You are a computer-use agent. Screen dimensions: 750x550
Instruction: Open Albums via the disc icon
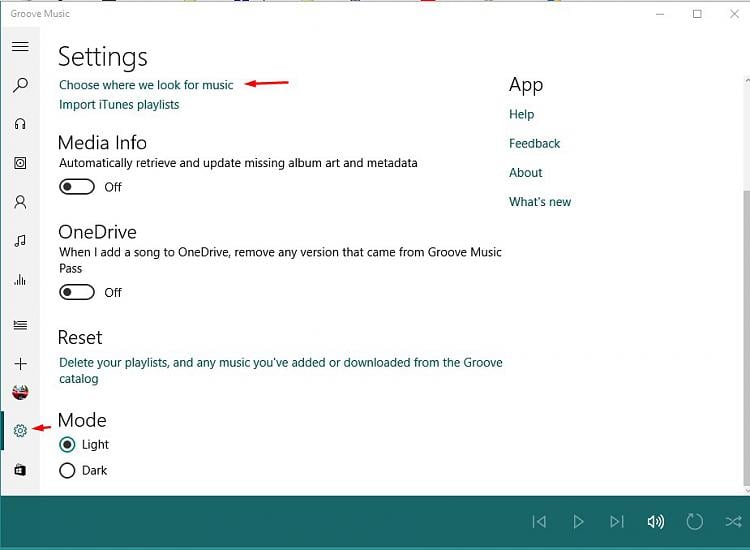tap(20, 163)
